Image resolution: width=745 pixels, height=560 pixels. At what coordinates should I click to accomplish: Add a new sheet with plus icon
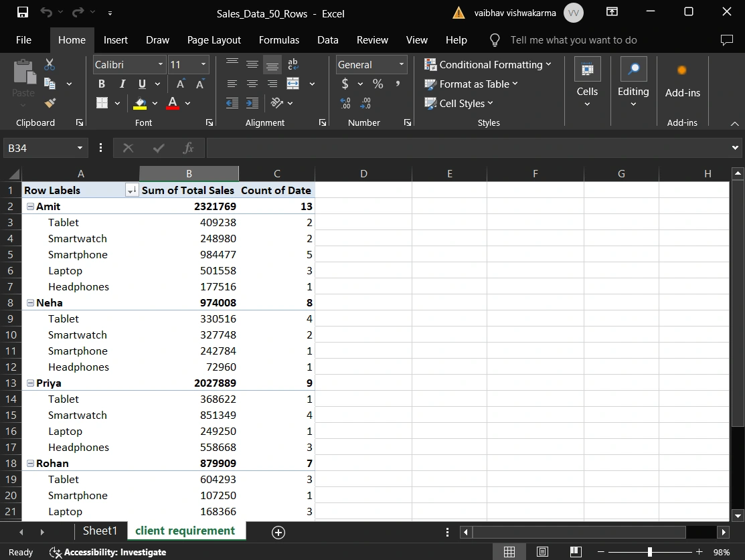pos(278,532)
